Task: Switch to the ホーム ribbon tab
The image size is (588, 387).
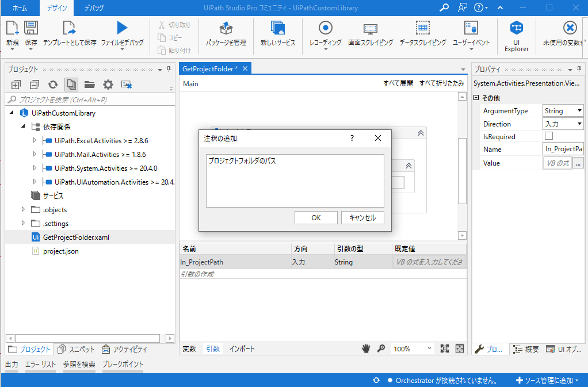Action: 20,8
